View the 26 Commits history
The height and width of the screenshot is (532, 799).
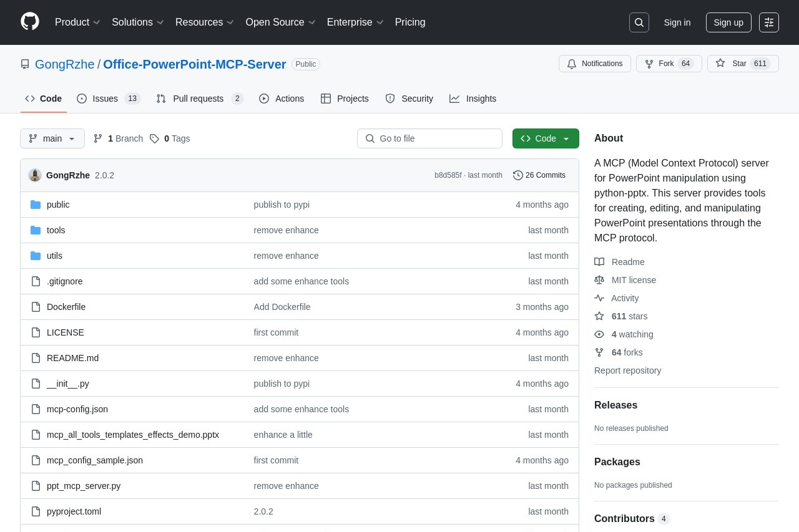click(539, 175)
